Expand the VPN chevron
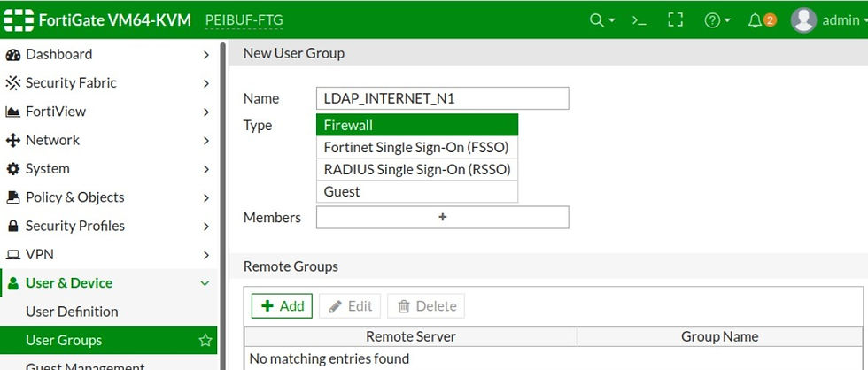 coord(205,255)
